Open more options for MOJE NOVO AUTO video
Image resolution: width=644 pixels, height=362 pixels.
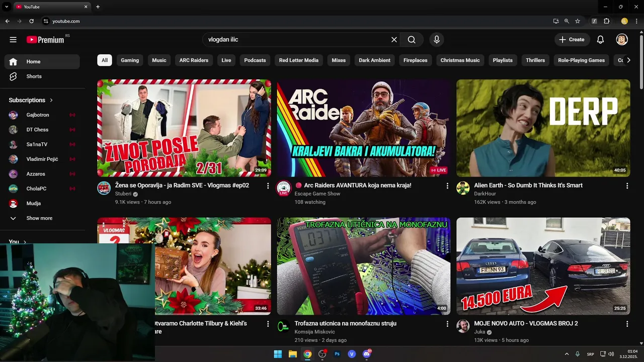[627, 324]
